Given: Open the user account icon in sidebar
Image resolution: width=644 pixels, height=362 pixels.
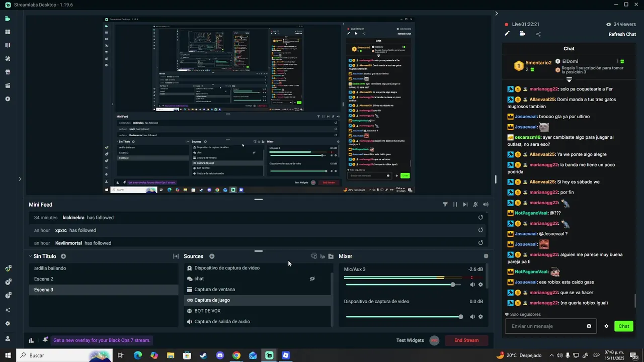Looking at the screenshot, I should (8, 338).
